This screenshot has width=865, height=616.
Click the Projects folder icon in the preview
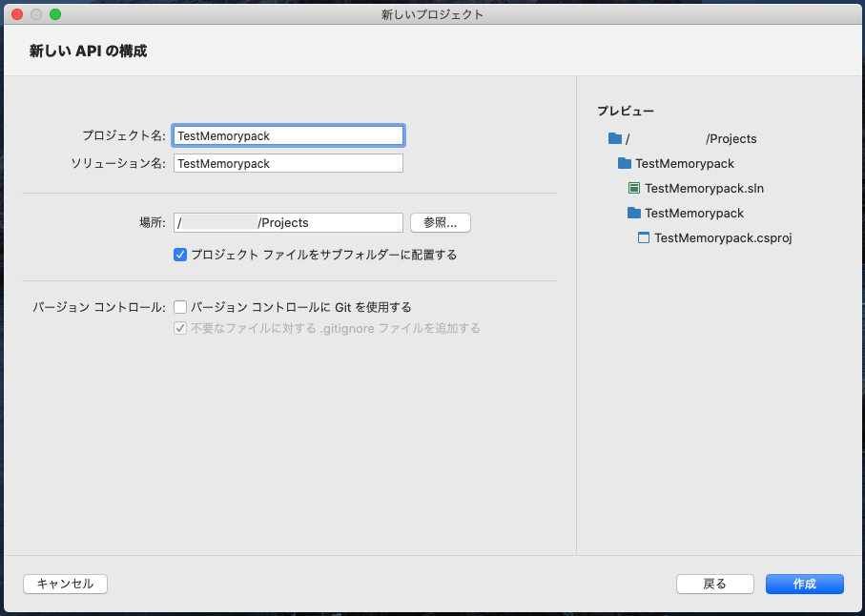[x=615, y=138]
